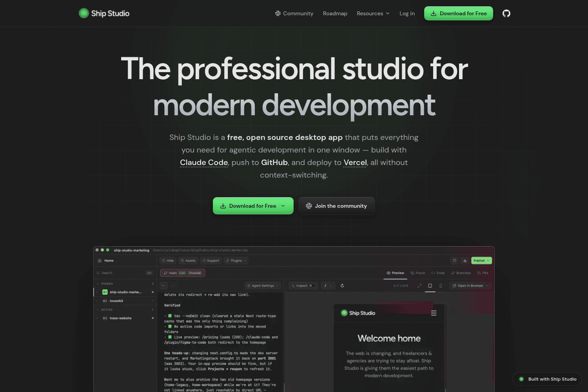The image size is (588, 392).
Task: Switch to the Branches tab
Action: [461, 273]
